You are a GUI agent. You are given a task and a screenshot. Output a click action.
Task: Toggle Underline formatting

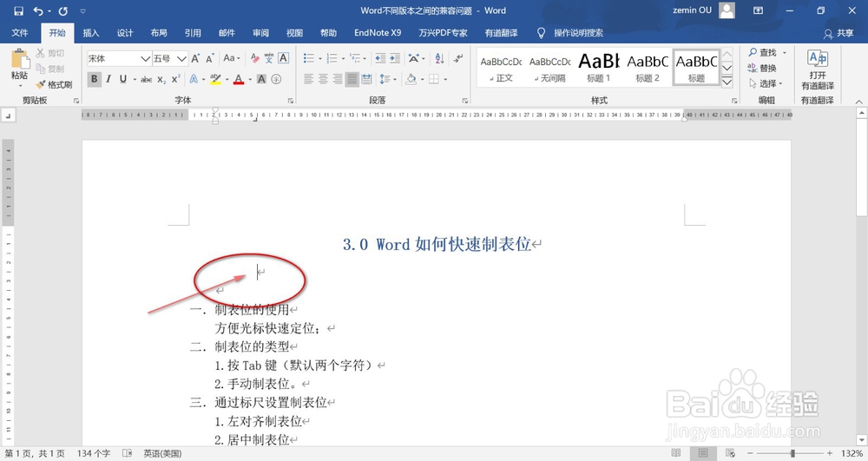(123, 79)
